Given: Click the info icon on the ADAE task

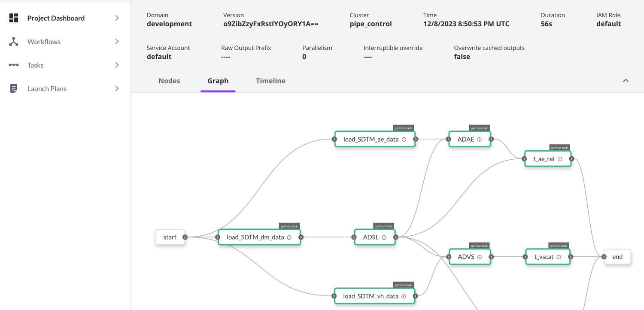Looking at the screenshot, I should [479, 139].
